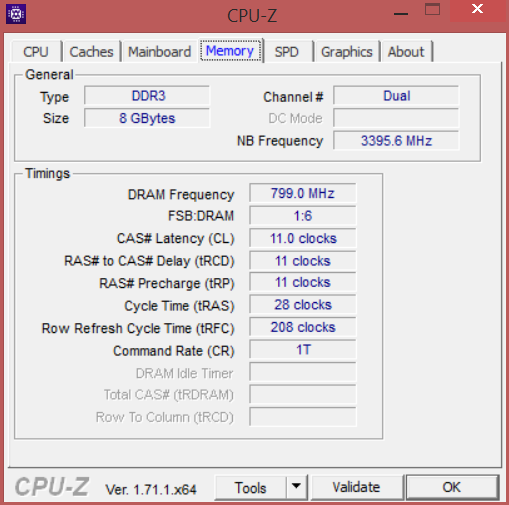
Task: Click the DRAM Frequency value field
Action: pyautogui.click(x=303, y=193)
